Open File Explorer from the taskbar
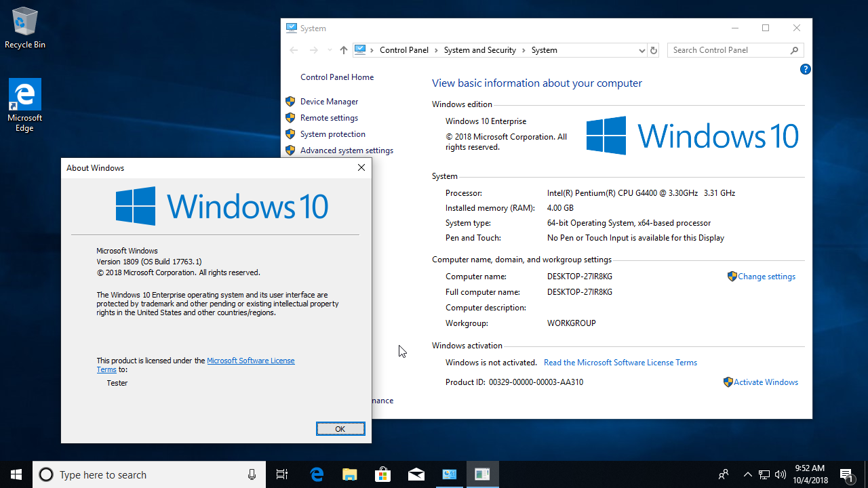The width and height of the screenshot is (868, 488). click(x=349, y=474)
